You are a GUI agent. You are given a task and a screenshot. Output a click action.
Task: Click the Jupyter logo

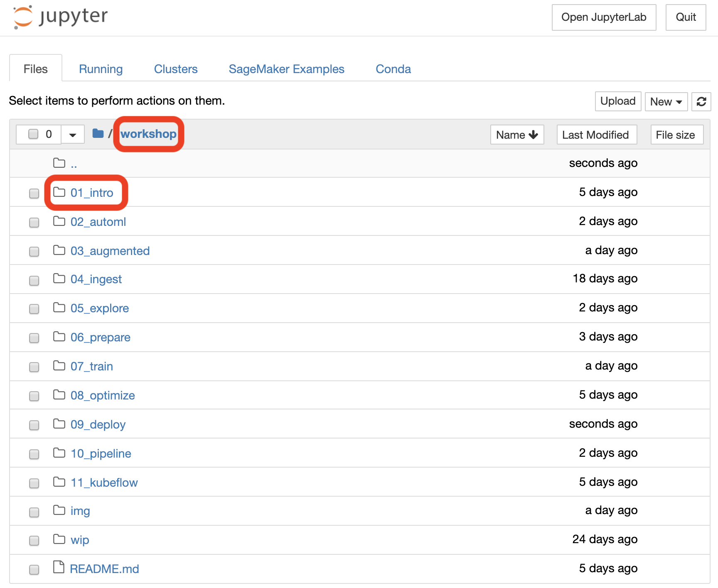tap(60, 17)
